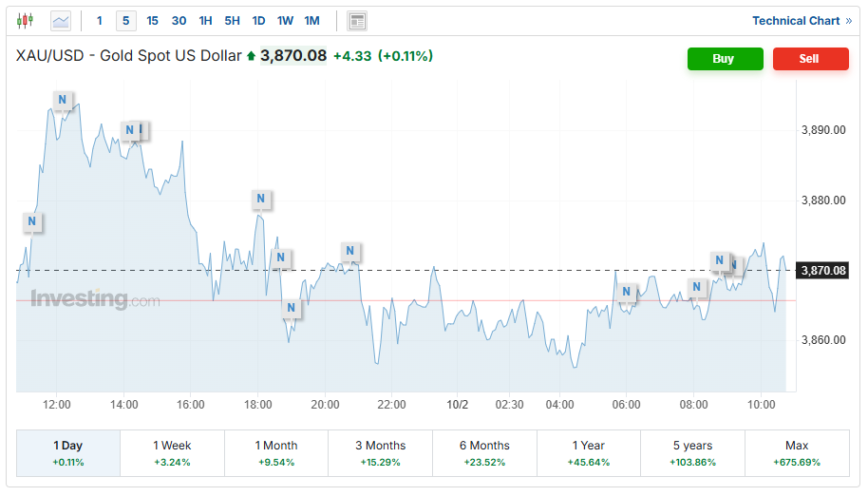Image resolution: width=868 pixels, height=496 pixels.
Task: Select the 1 Week range tab
Action: point(172,452)
